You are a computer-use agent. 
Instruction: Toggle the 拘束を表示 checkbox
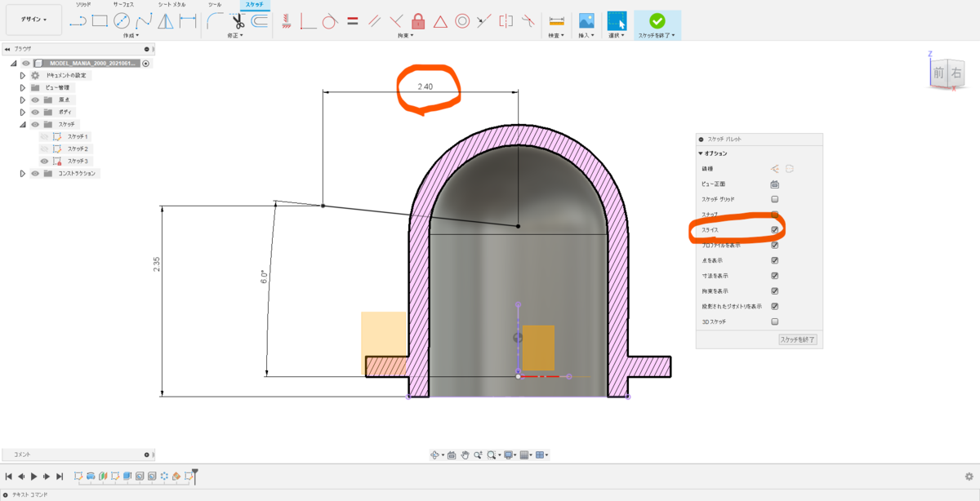pos(774,290)
